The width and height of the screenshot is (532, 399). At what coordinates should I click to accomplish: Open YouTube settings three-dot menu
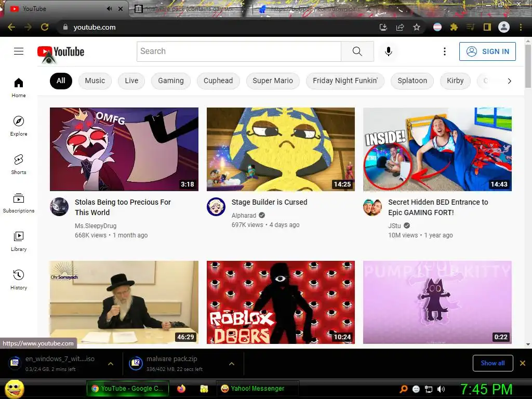(x=445, y=51)
